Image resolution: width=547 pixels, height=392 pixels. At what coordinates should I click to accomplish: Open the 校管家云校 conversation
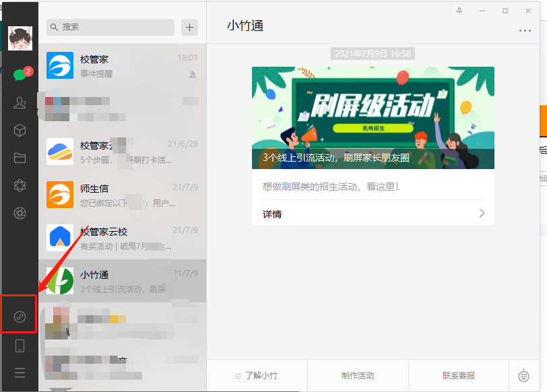pyautogui.click(x=122, y=238)
